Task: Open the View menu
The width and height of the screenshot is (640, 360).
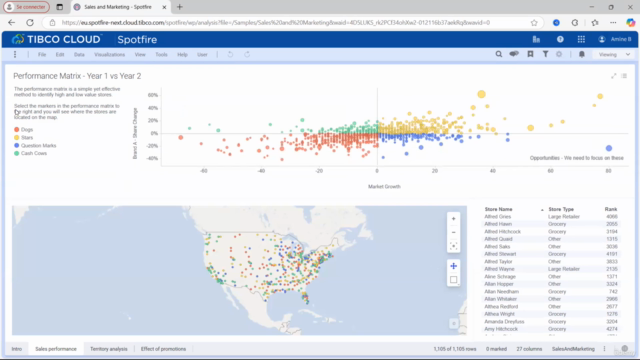Action: pos(140,54)
